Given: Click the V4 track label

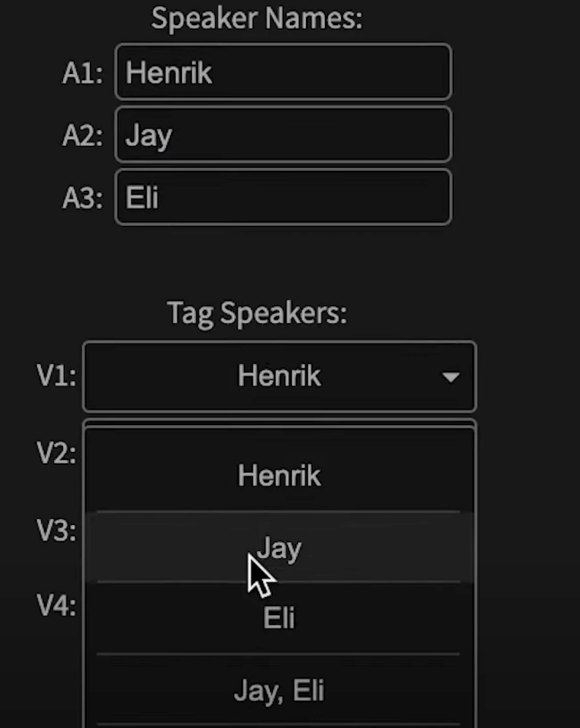Looking at the screenshot, I should (56, 606).
